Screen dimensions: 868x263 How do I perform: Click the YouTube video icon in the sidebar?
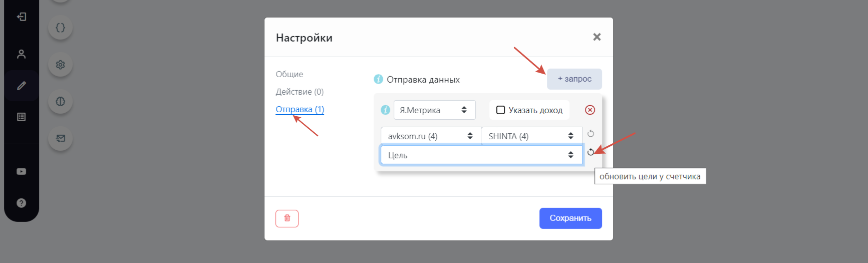coord(22,171)
